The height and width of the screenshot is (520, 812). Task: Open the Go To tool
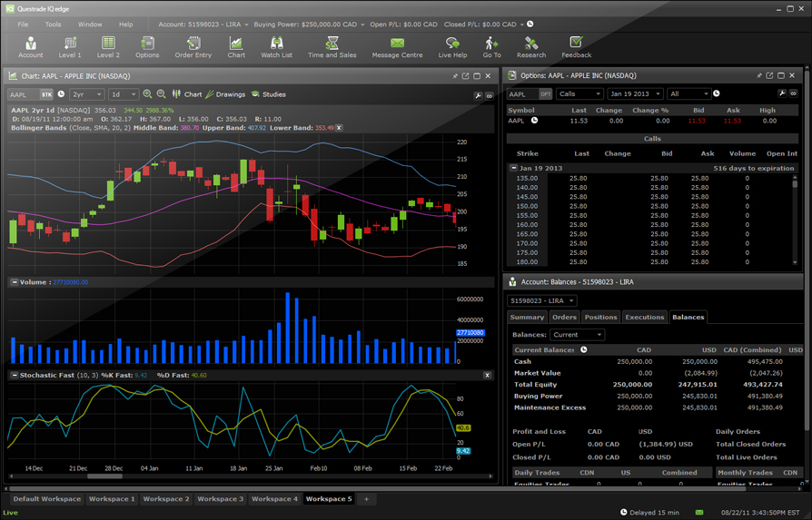pos(491,47)
